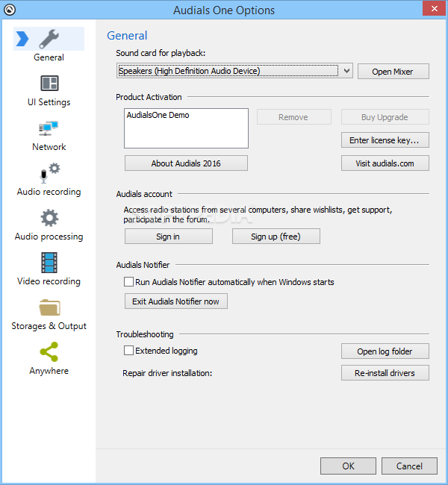Screen dimensions: 448x485
Task: Click the Enter license key button
Action: 385,140
